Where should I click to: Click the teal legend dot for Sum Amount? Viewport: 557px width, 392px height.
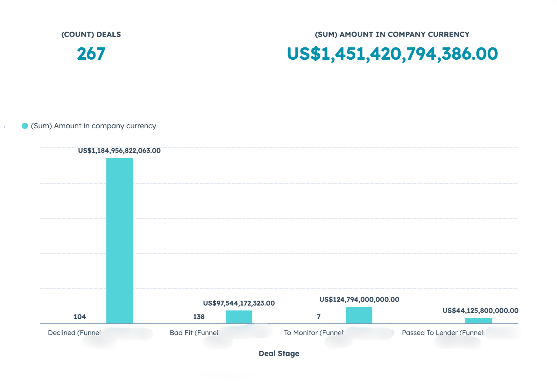tap(25, 126)
